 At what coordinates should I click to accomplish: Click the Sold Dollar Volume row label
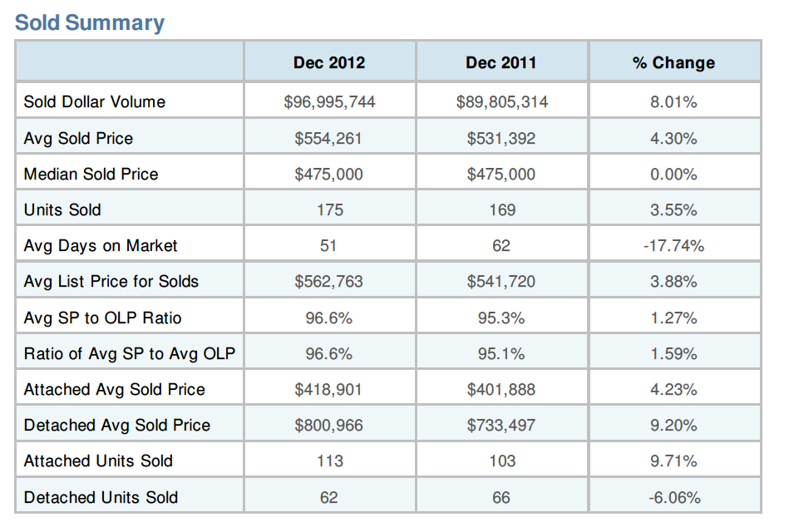tap(95, 102)
